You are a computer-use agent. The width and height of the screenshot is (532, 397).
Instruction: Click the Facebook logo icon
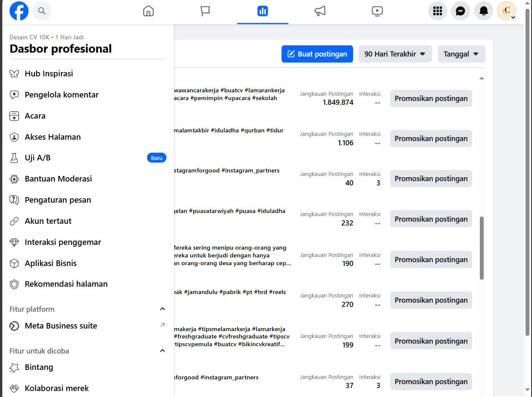coord(19,11)
